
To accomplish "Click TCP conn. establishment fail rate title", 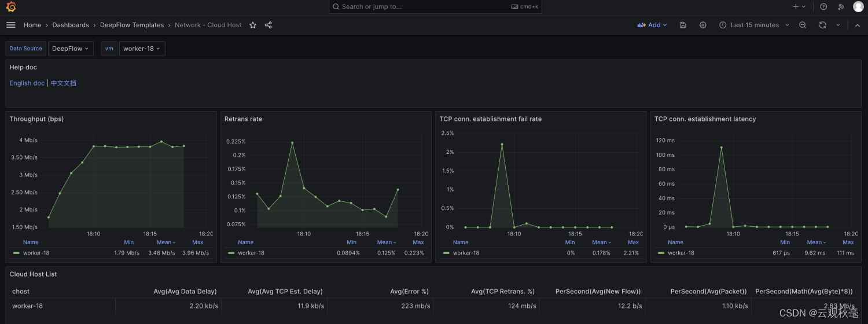I will [490, 119].
